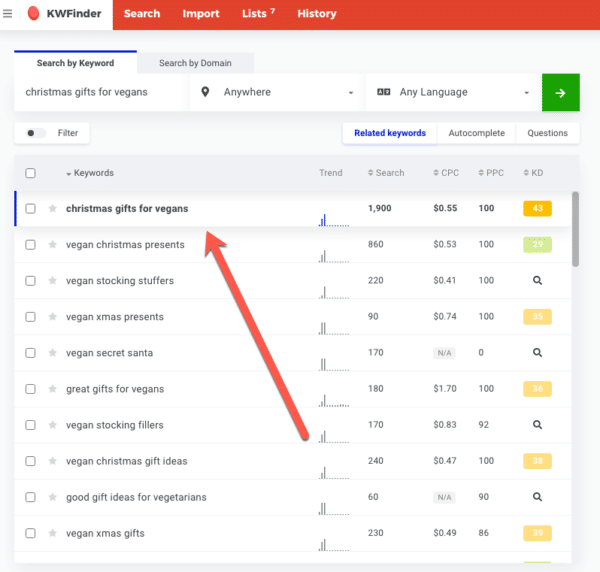View trend chart for vegan christmas presents
Viewport: 600px width, 572px height.
(x=334, y=256)
